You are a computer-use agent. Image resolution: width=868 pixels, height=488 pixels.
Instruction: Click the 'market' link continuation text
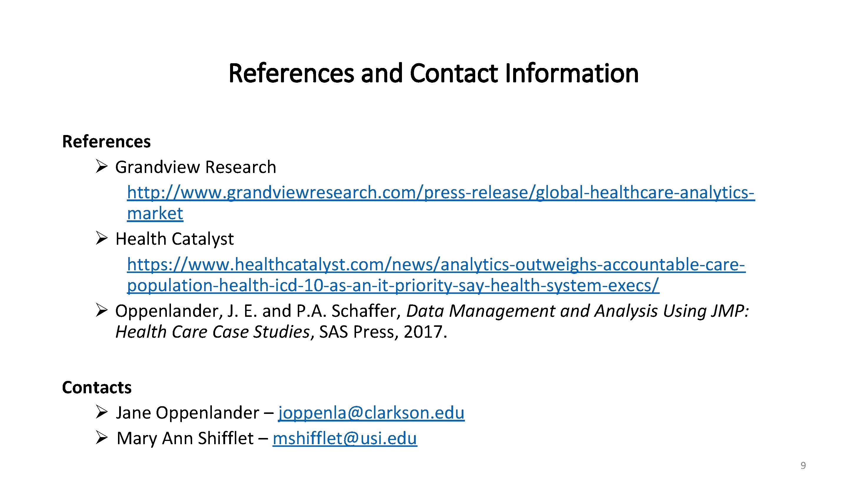coord(155,214)
